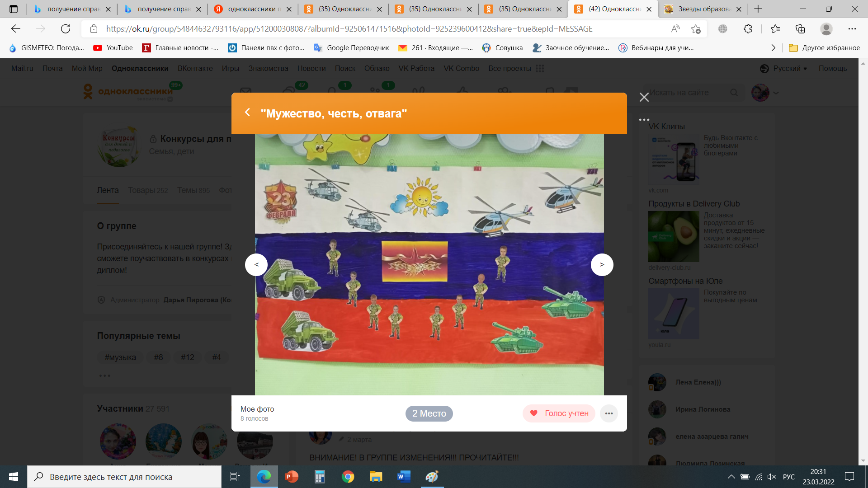The image size is (868, 488).
Task: Click the Windows taskbar search box
Action: pyautogui.click(x=124, y=477)
